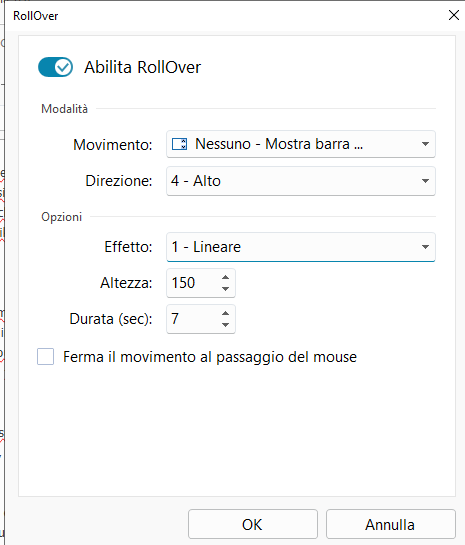Viewport: 465px width, 545px height.
Task: Click the scrollbar icon in Movimento combo box
Action: click(180, 144)
